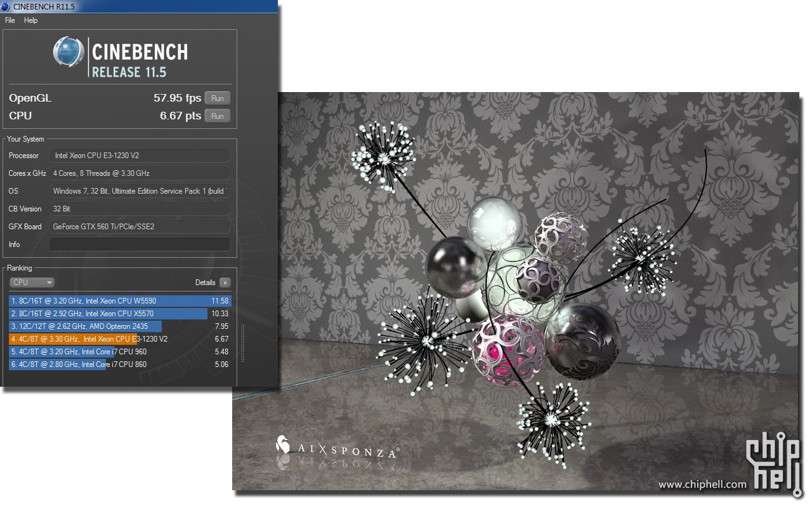Click the rendered scene image
This screenshot has height=508, width=812.
click(515, 291)
